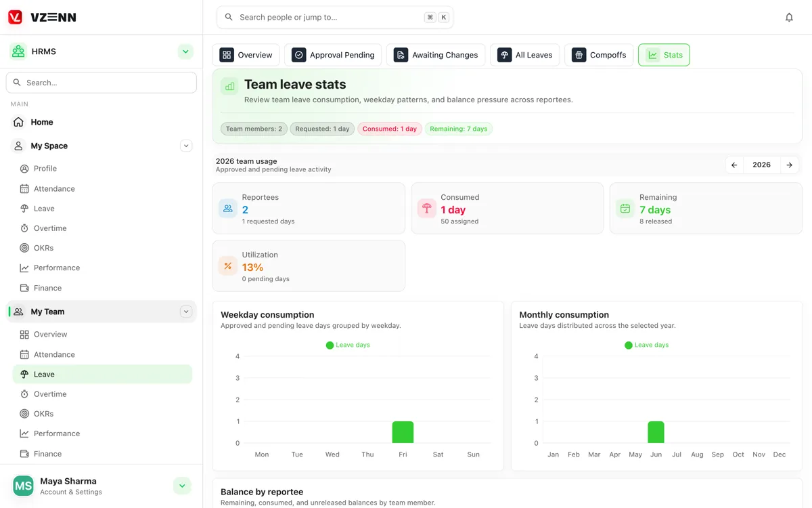Click the sidebar Search field
The image size is (812, 508).
[x=101, y=83]
